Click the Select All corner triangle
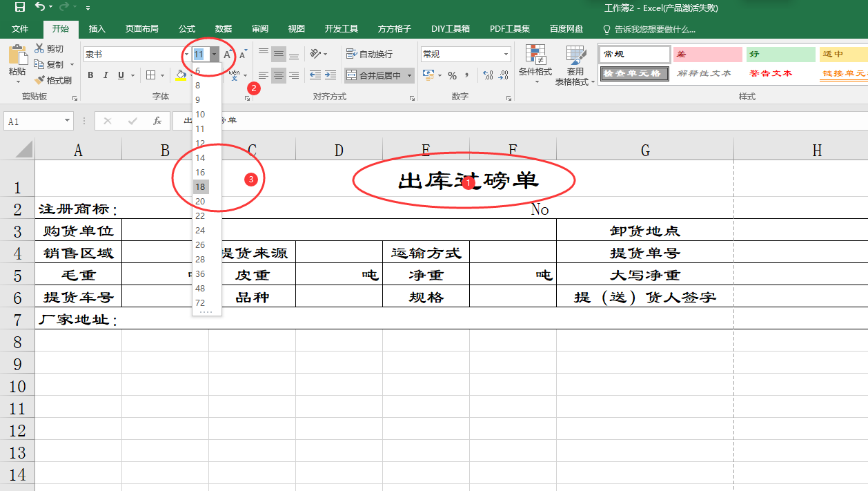Viewport: 868px width, 491px height. pos(23,148)
